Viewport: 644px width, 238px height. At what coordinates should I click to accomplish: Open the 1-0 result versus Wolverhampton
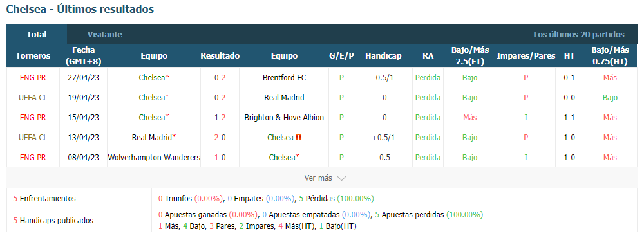[220, 157]
